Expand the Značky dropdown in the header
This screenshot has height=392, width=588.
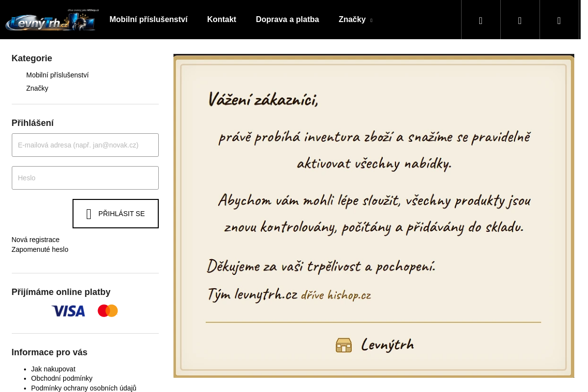[355, 20]
